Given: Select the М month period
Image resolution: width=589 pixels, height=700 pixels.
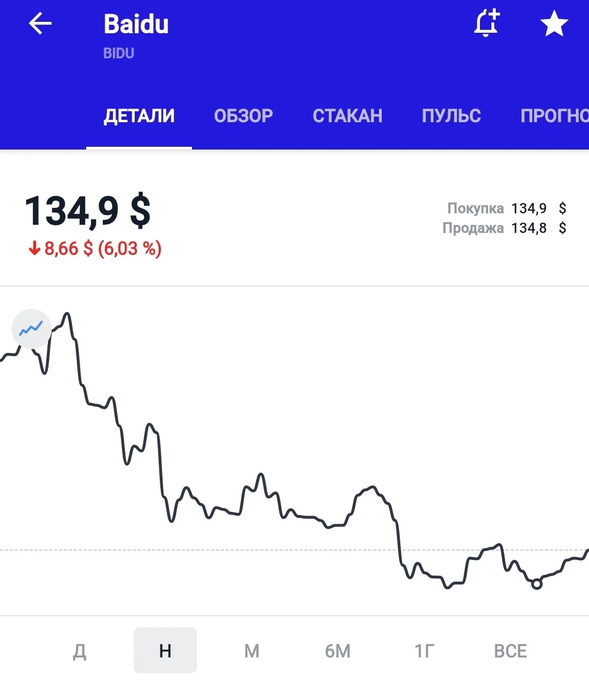Looking at the screenshot, I should [251, 651].
